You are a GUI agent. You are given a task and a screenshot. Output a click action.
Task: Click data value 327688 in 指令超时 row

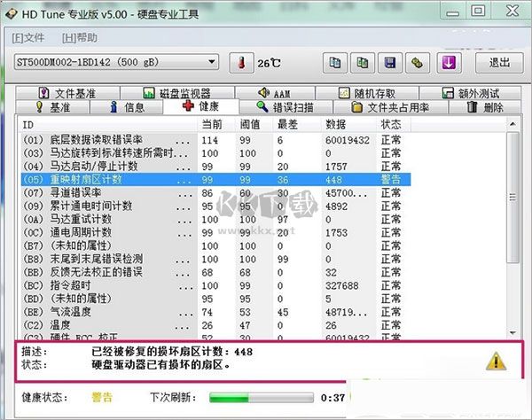[341, 285]
